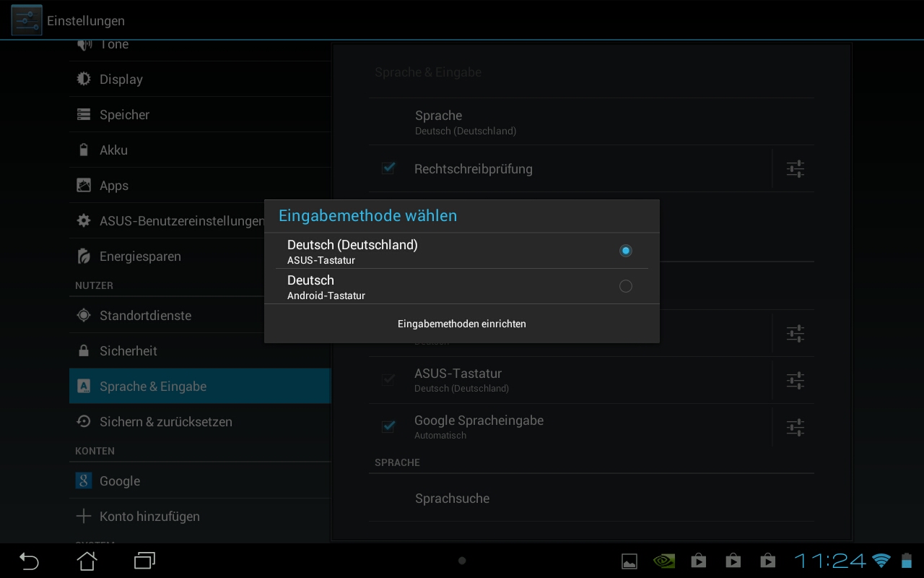
Task: Tap the clock showing 11:24
Action: [x=830, y=561]
